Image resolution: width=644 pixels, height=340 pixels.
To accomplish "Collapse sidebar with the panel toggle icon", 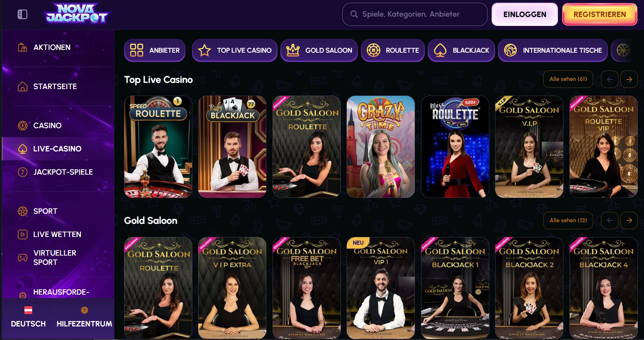I will (22, 14).
